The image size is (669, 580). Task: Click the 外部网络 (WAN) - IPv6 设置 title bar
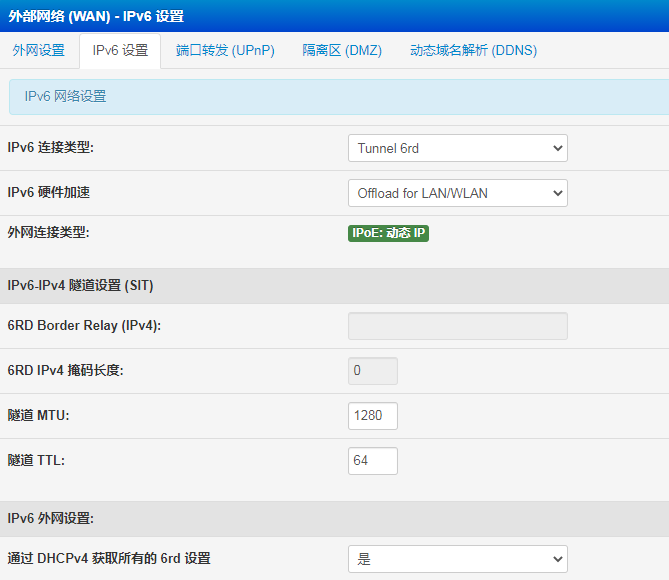pyautogui.click(x=97, y=16)
